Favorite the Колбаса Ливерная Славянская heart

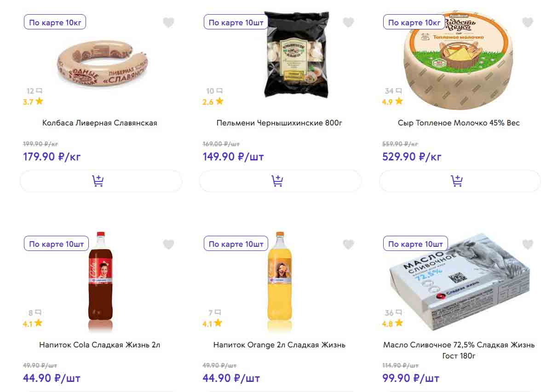pos(169,23)
